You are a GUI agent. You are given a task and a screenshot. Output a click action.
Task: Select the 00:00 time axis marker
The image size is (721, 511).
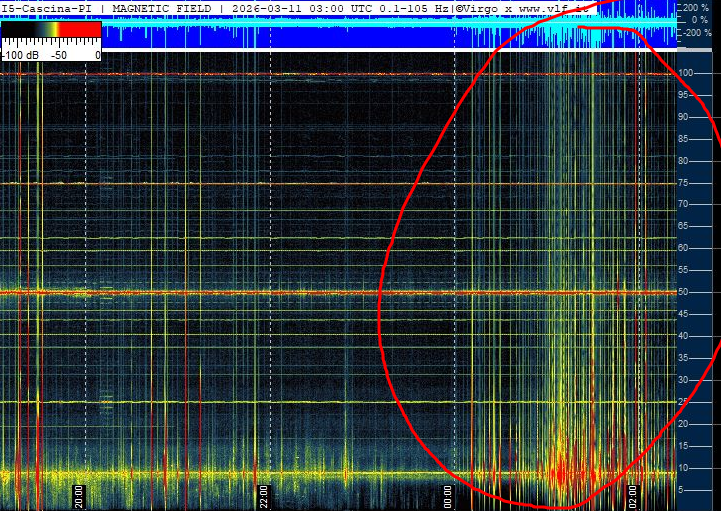point(448,495)
